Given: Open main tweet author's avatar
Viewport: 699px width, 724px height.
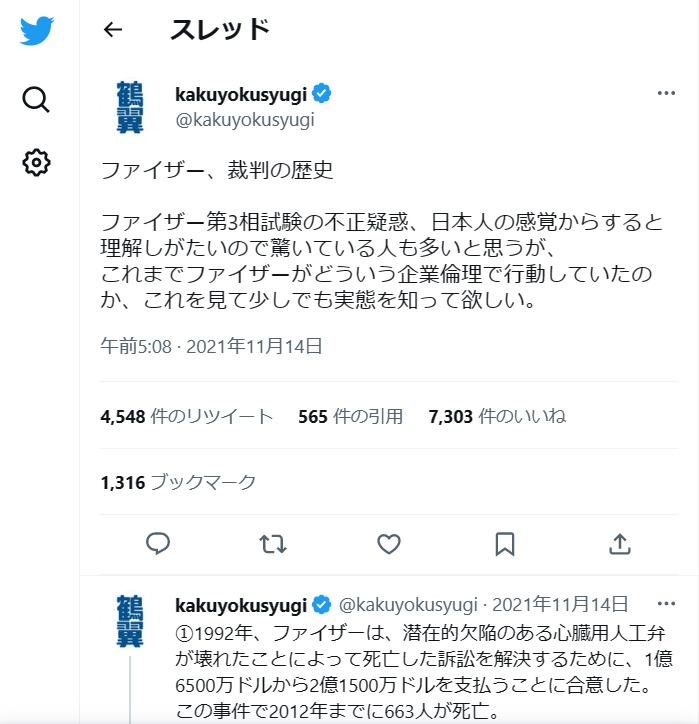Looking at the screenshot, I should (x=130, y=106).
